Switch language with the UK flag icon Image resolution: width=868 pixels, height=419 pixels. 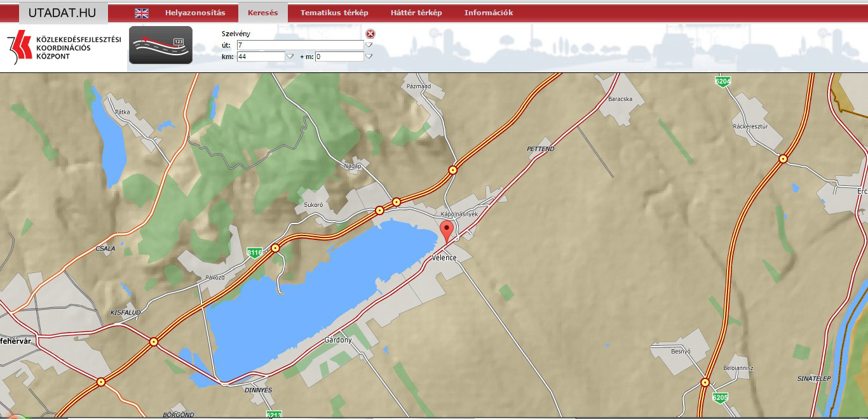tap(142, 13)
